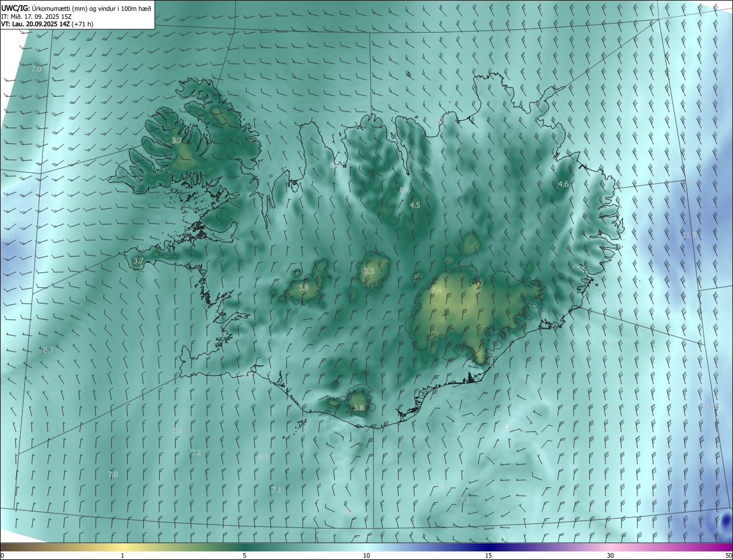The width and height of the screenshot is (733, 560).
Task: Click the "5" tick on the colour scale
Action: pyautogui.click(x=245, y=555)
